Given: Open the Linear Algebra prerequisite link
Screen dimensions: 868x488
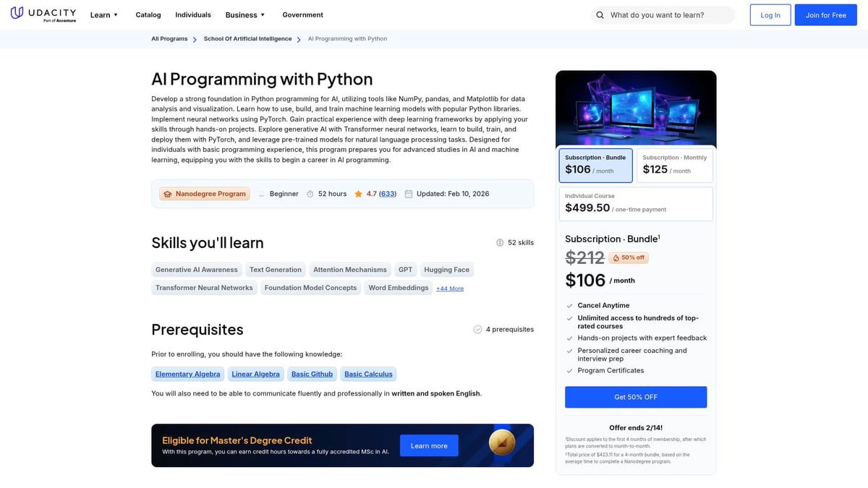Looking at the screenshot, I should coord(256,374).
